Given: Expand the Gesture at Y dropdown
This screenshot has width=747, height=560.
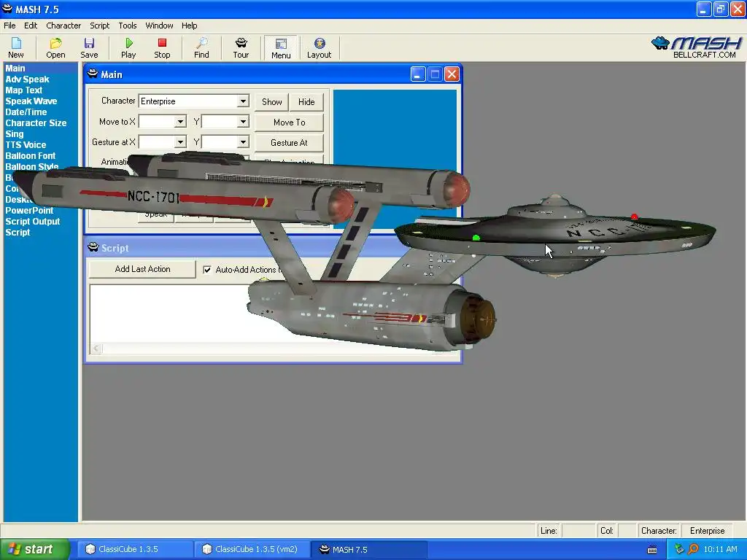Looking at the screenshot, I should tap(243, 142).
